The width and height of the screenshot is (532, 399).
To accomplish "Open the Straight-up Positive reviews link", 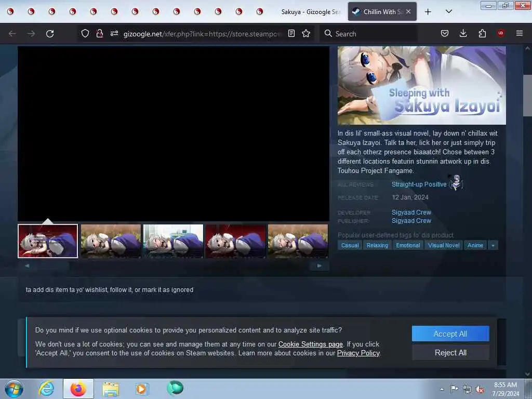I will pos(419,184).
